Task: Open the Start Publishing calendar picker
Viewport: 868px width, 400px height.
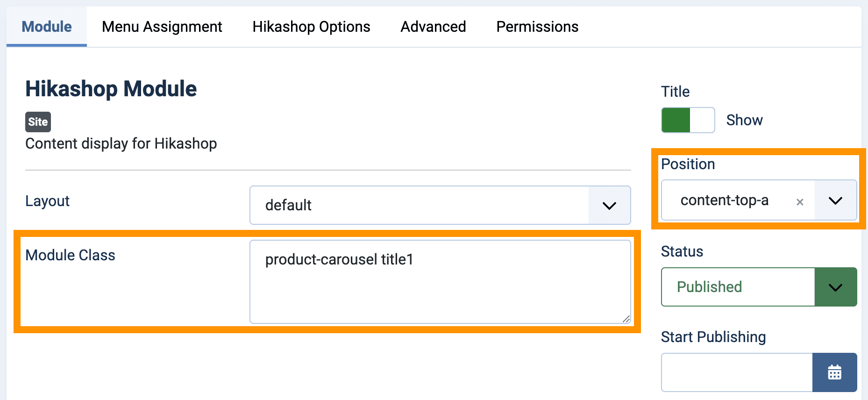Action: point(834,372)
